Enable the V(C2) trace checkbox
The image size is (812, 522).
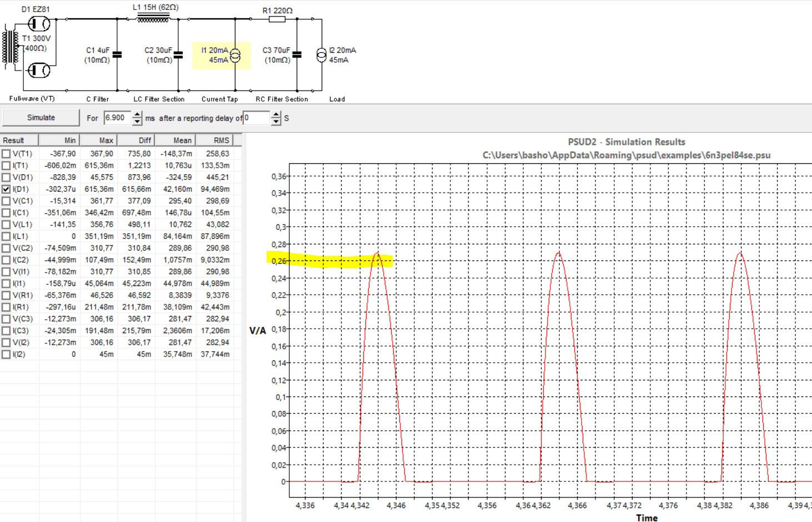coord(6,248)
